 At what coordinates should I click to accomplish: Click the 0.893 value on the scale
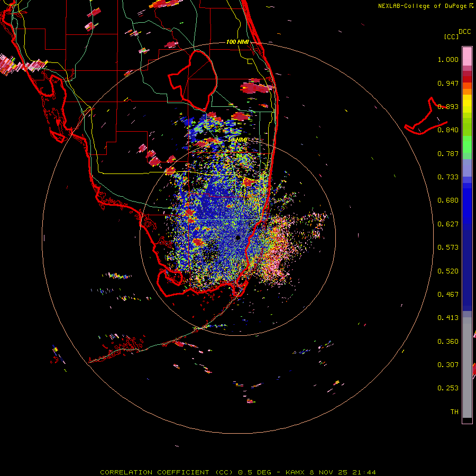(x=448, y=106)
